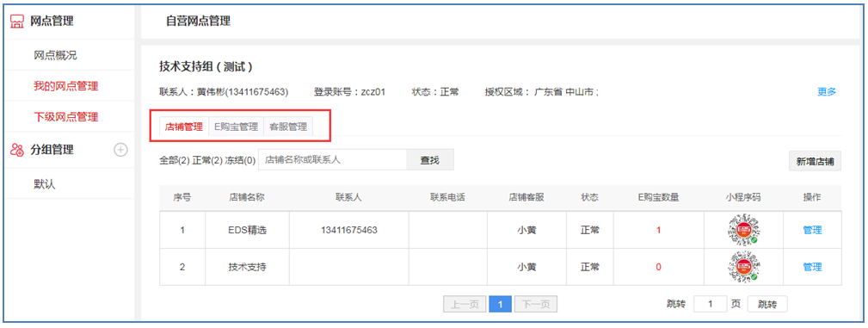Click the 查找 search button

click(430, 159)
